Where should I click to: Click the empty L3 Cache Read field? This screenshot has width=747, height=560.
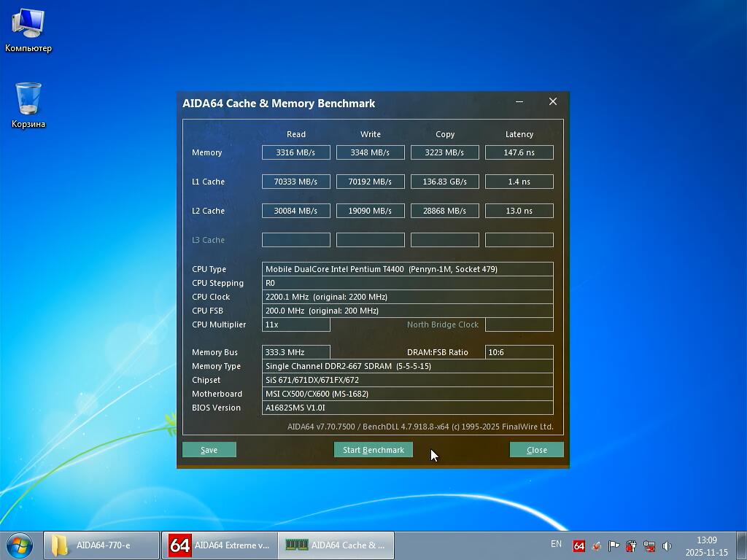pos(296,239)
